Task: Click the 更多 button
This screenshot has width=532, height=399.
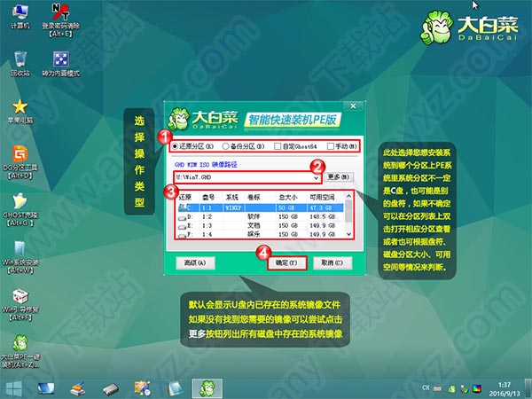Action: (x=339, y=177)
